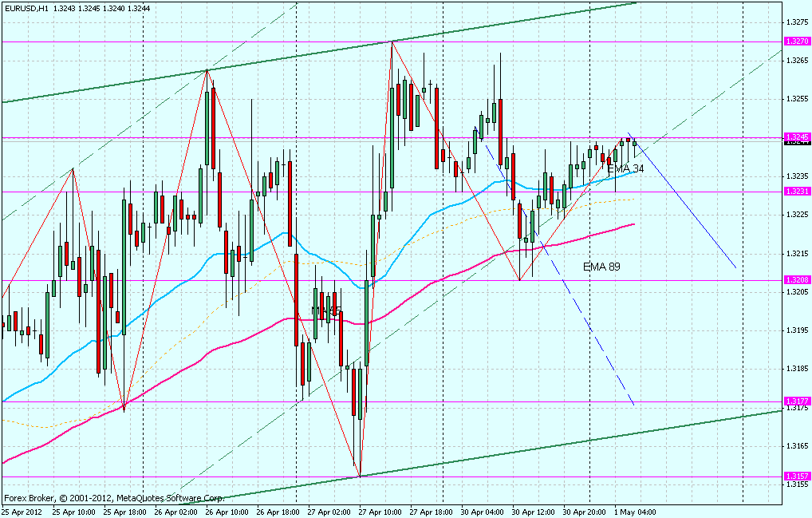This screenshot has width=812, height=518.
Task: Click the 1.3265 price axis value
Action: 797,61
